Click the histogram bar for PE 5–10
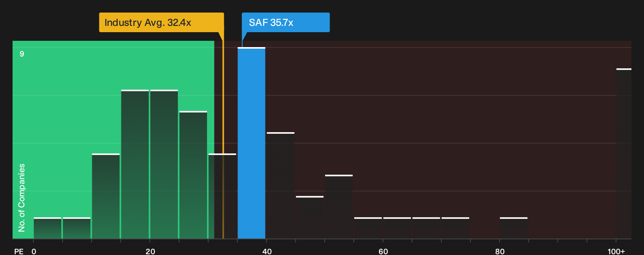Image resolution: width=644 pixels, height=255 pixels. (x=77, y=228)
